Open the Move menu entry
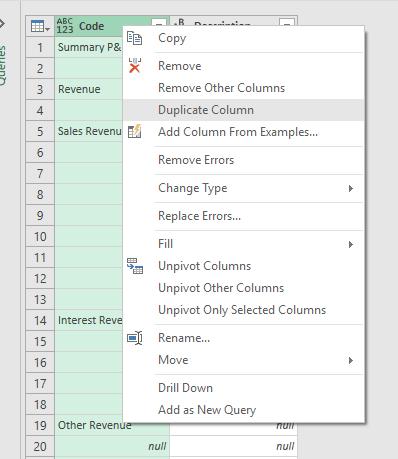Viewport: 398px width, 459px height. tap(243, 360)
